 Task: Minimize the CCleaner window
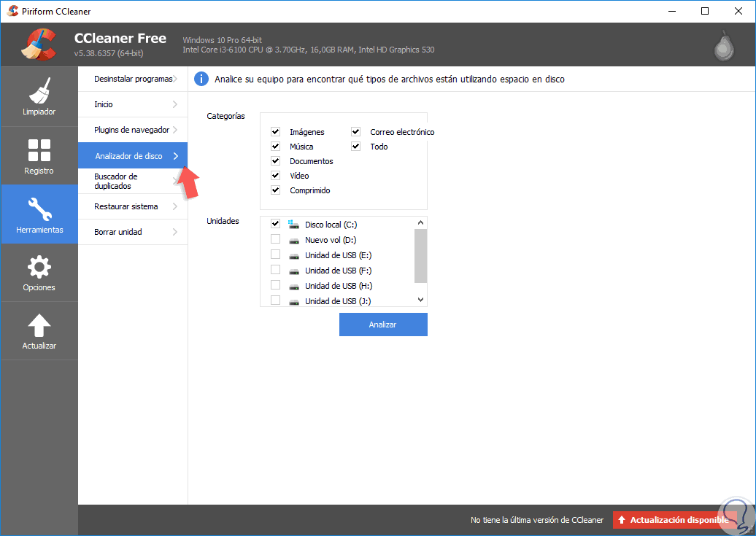click(672, 11)
